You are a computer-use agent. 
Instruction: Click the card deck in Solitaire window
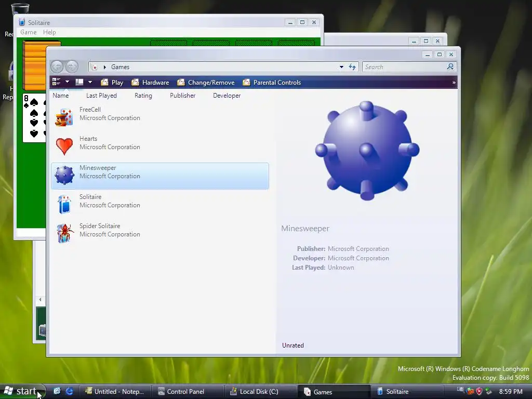[x=34, y=65]
